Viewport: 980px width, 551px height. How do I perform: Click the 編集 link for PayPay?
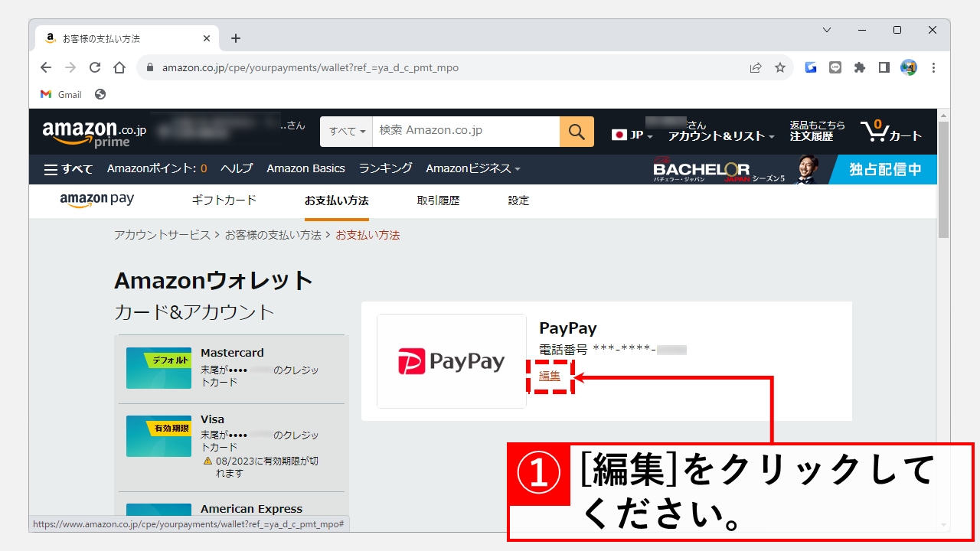click(x=550, y=376)
